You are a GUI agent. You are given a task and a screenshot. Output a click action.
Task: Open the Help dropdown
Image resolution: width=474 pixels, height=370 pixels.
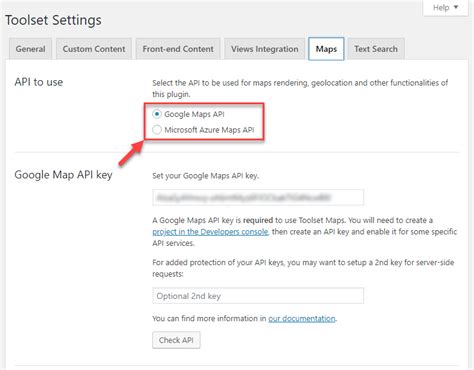pyautogui.click(x=445, y=7)
